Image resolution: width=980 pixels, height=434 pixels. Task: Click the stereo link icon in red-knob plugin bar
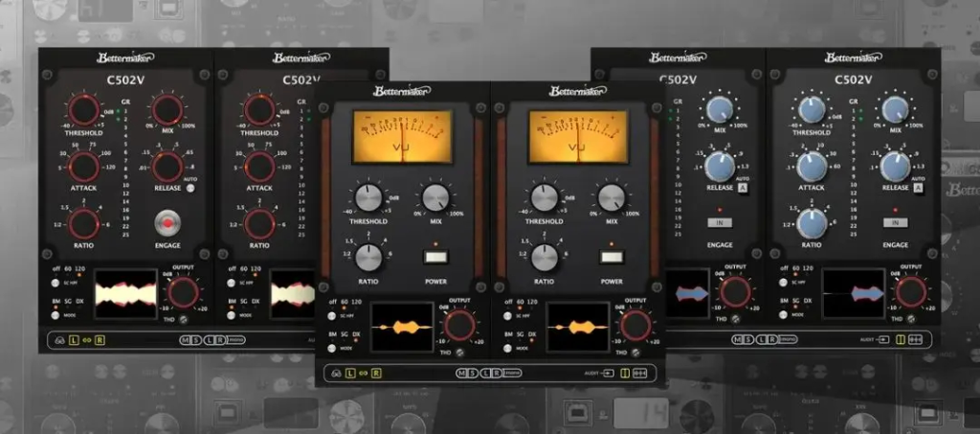click(87, 340)
